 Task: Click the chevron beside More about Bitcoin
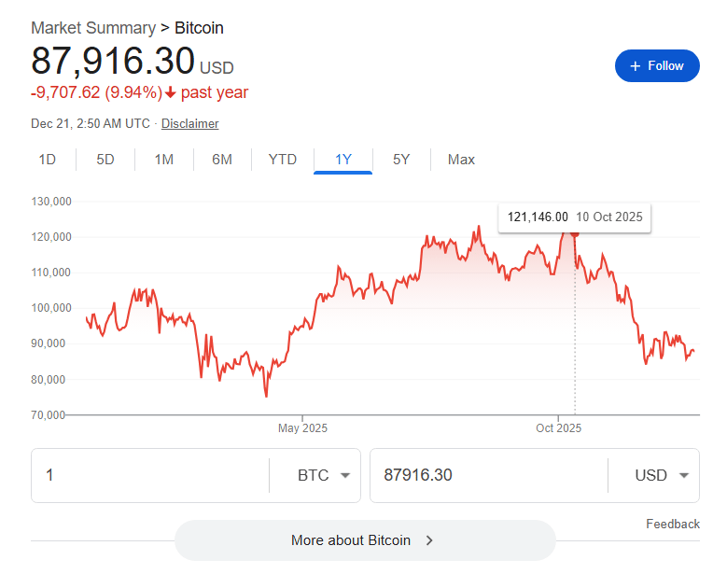(429, 540)
